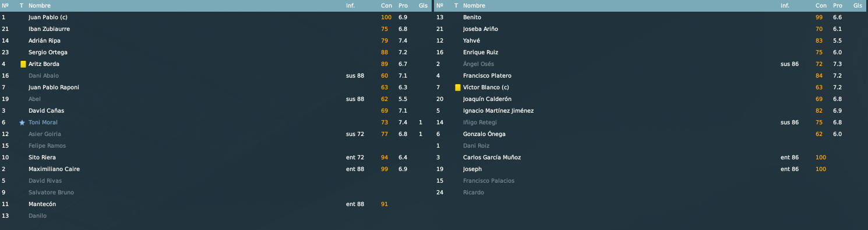Select Sito Riera in left squad list

pyautogui.click(x=41, y=158)
